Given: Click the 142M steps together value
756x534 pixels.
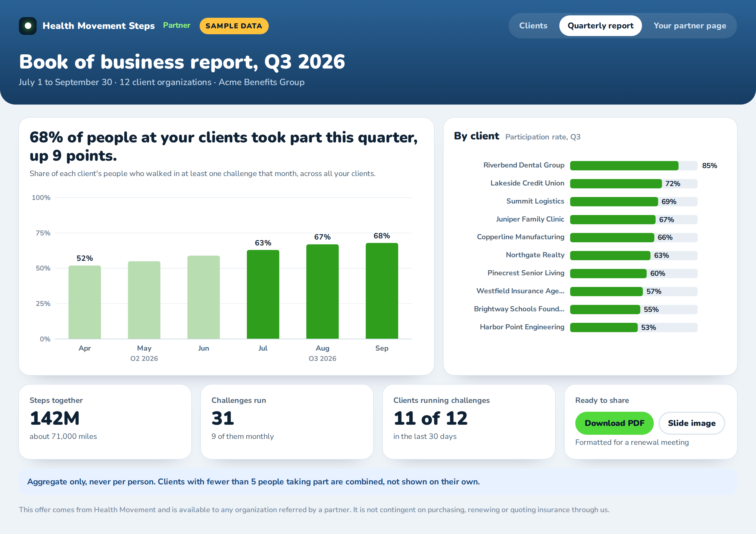Looking at the screenshot, I should tap(55, 419).
